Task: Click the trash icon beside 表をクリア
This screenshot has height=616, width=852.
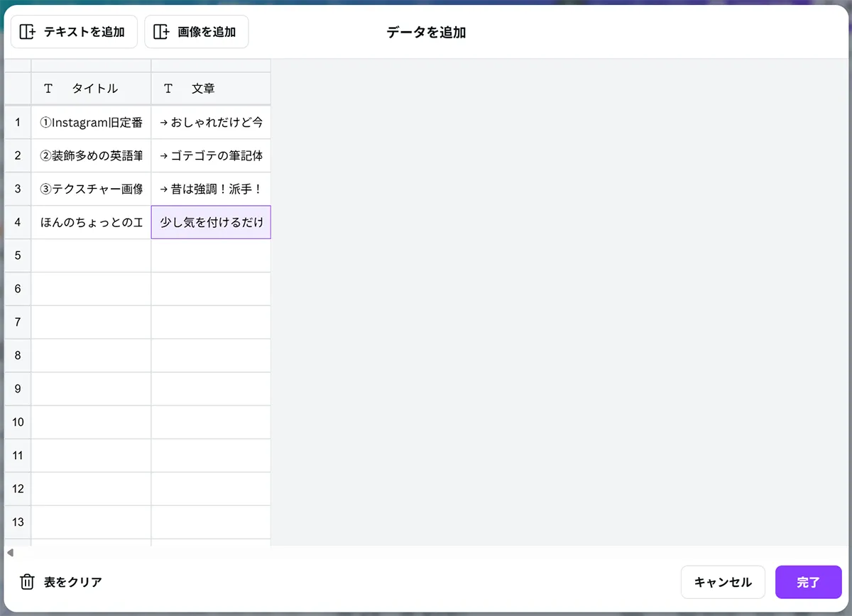Action: [x=27, y=582]
